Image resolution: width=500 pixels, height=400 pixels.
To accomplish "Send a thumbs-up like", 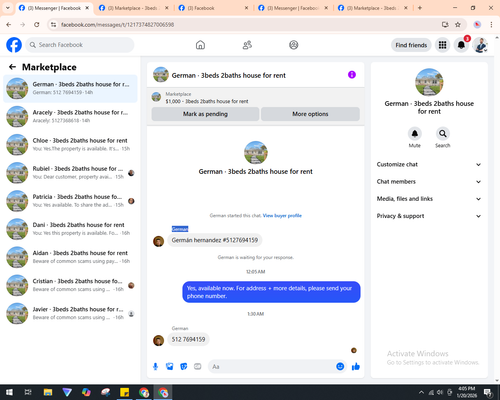I will click(x=356, y=367).
